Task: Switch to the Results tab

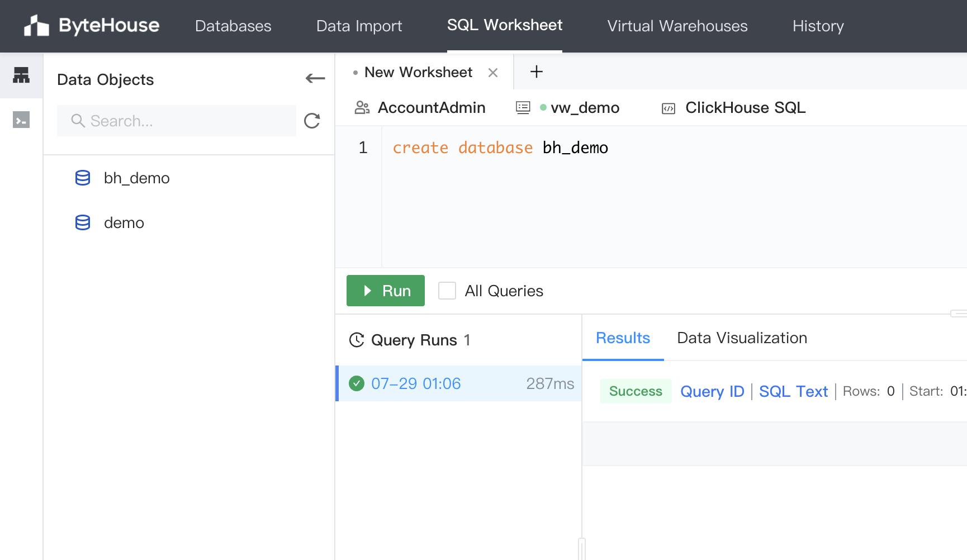Action: (x=623, y=338)
